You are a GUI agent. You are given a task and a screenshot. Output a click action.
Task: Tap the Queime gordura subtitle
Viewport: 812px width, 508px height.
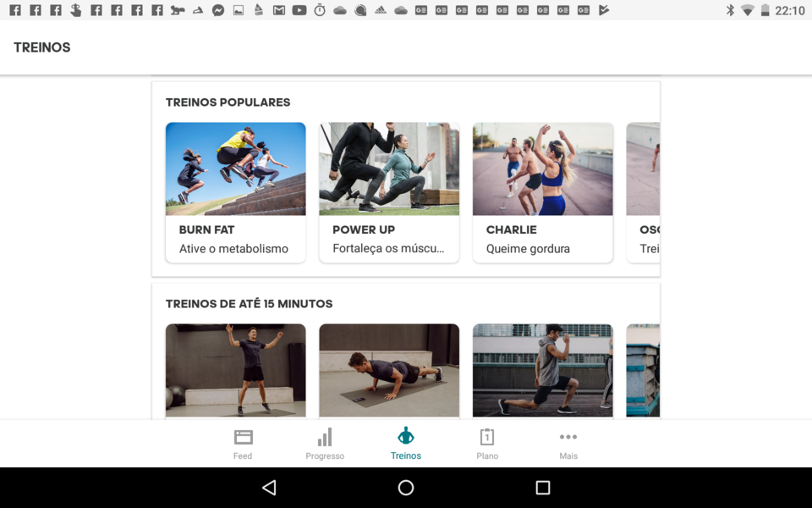click(528, 249)
